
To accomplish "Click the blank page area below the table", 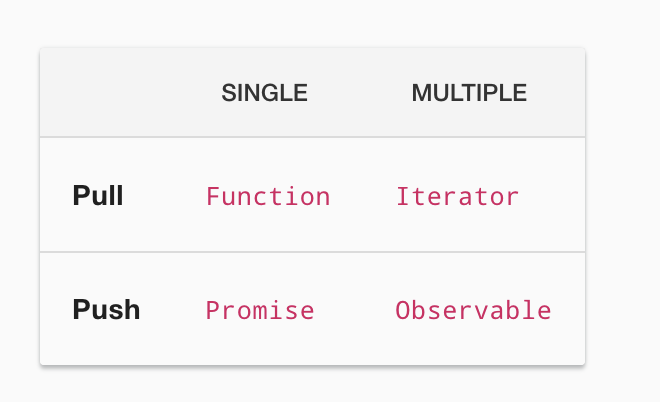I will 312,386.
